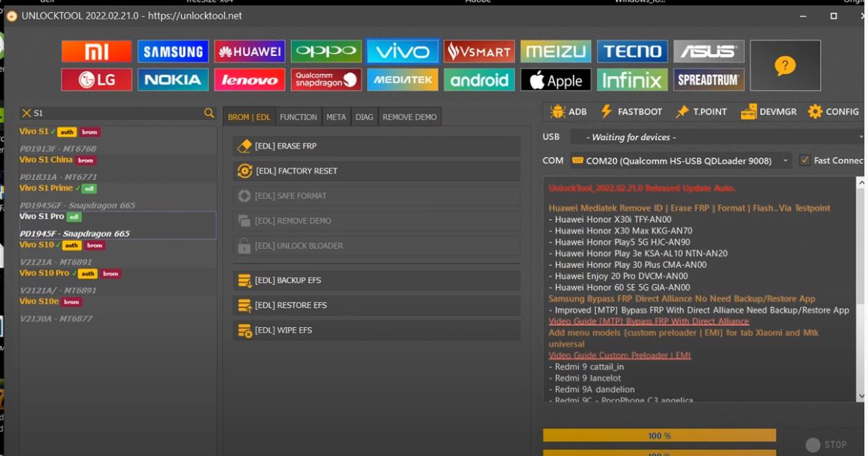Click the STOP button
868x456 pixels.
tap(826, 444)
